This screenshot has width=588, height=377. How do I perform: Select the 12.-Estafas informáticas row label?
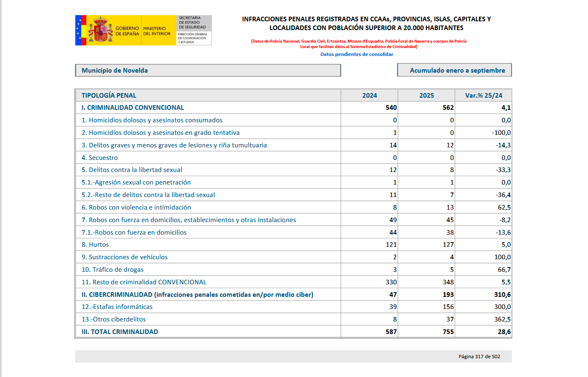[117, 307]
